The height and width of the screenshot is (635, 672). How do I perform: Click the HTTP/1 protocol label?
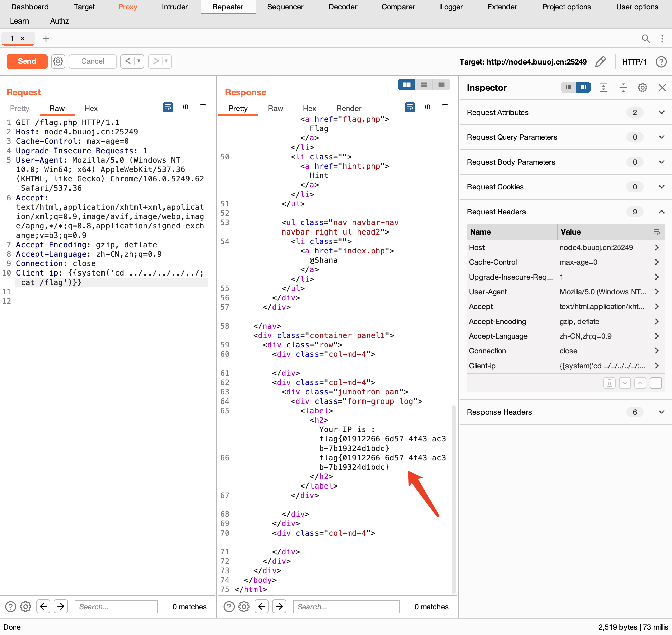[634, 62]
